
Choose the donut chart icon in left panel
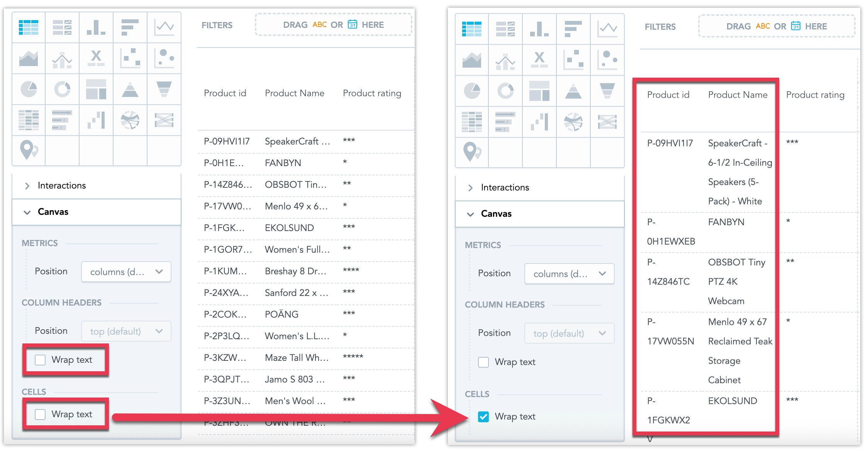pyautogui.click(x=62, y=89)
